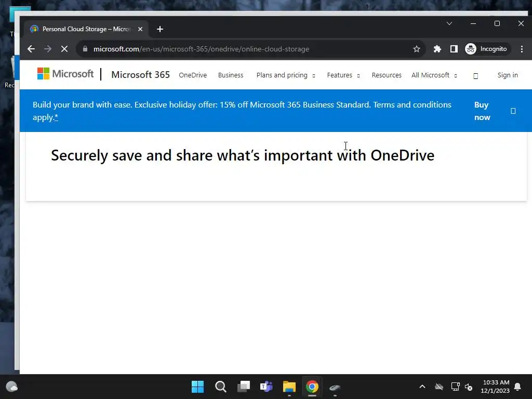Screen dimensions: 532x399
Task: Open Task View on taskbar
Action: (x=244, y=387)
